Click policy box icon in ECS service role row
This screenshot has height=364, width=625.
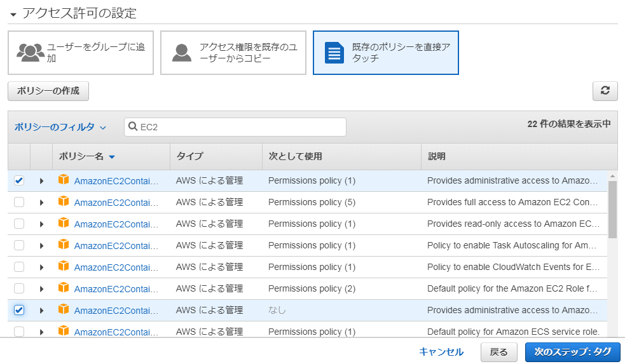64,330
